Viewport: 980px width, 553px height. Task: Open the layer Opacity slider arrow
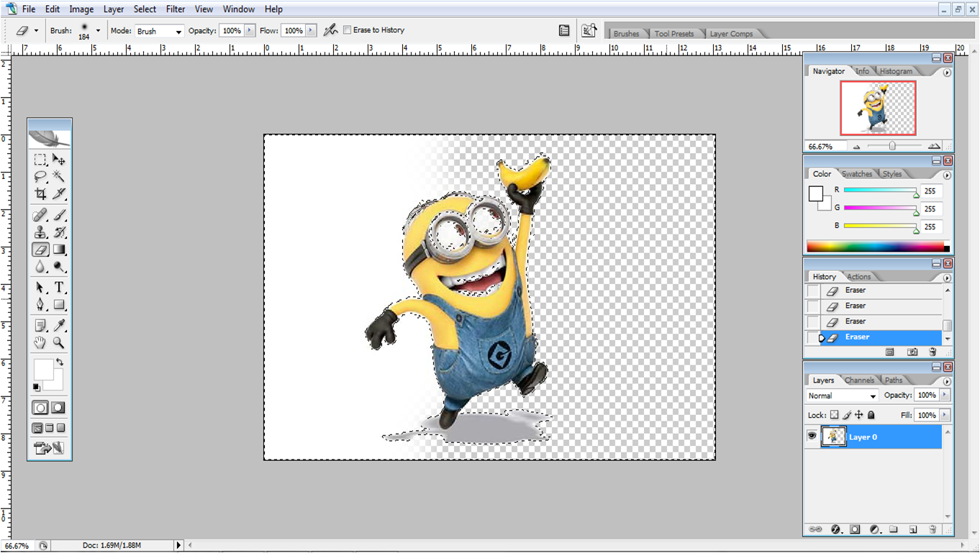[945, 395]
